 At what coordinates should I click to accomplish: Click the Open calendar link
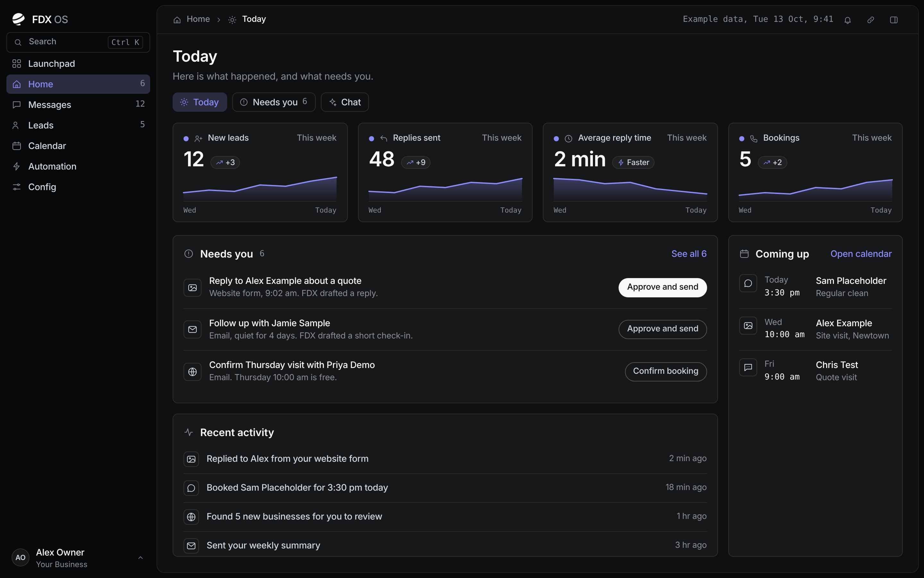(x=861, y=254)
